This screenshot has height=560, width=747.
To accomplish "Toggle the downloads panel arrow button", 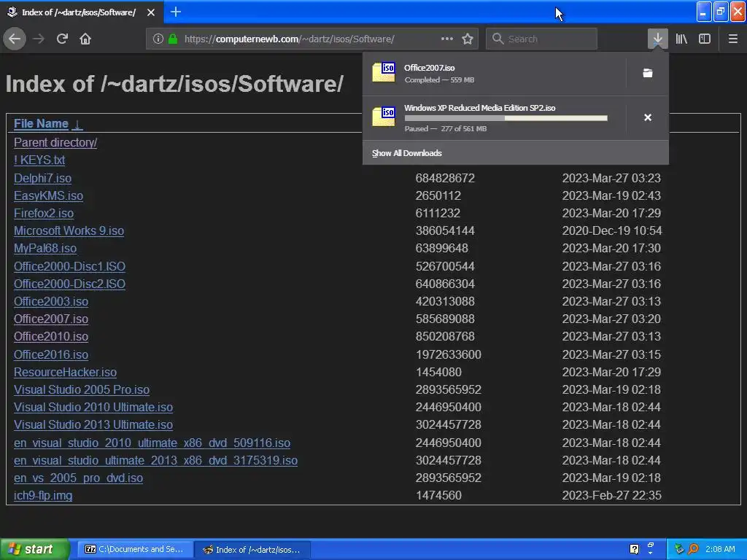I will tap(657, 39).
